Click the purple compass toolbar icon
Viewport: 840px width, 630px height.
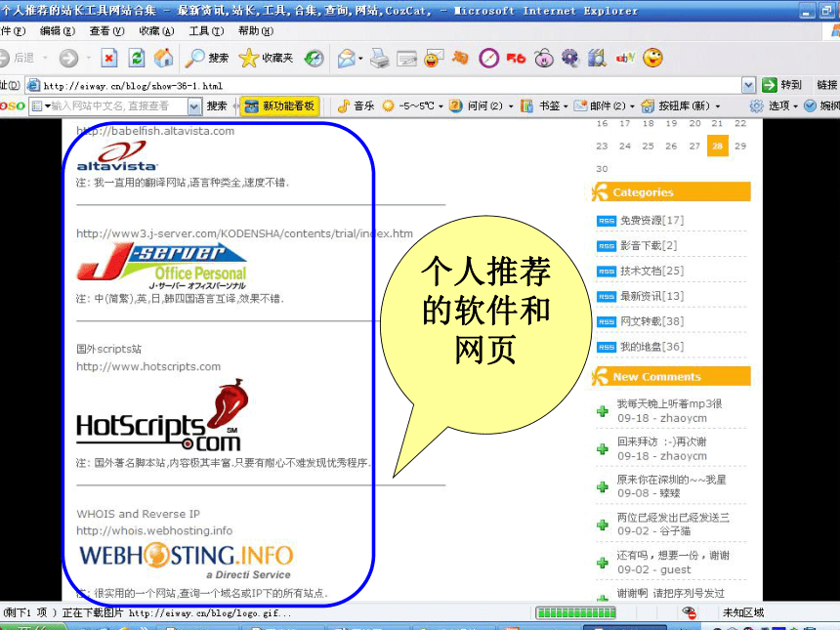point(488,58)
